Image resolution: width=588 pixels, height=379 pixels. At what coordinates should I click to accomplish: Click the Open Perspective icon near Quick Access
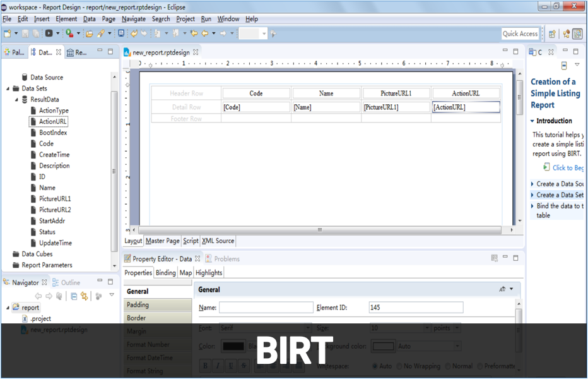(552, 34)
